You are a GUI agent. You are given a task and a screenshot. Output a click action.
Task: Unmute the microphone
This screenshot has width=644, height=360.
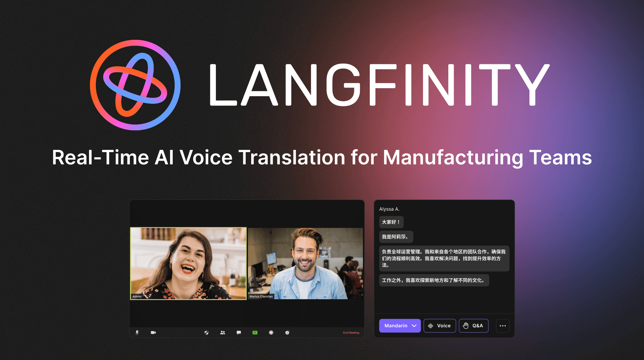pos(137,332)
